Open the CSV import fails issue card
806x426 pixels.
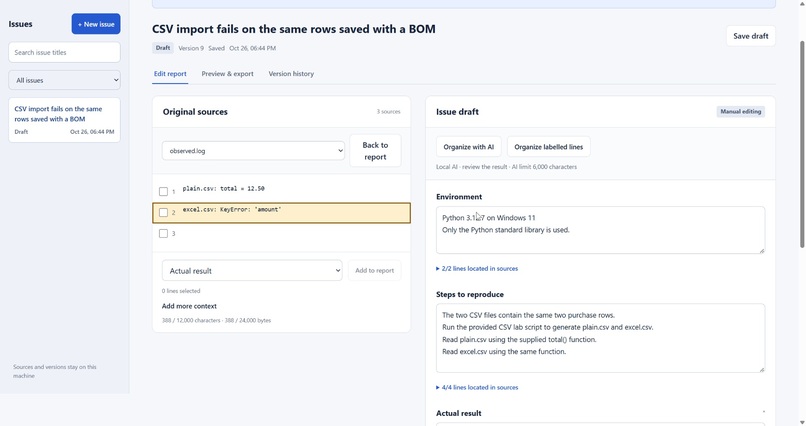click(64, 120)
